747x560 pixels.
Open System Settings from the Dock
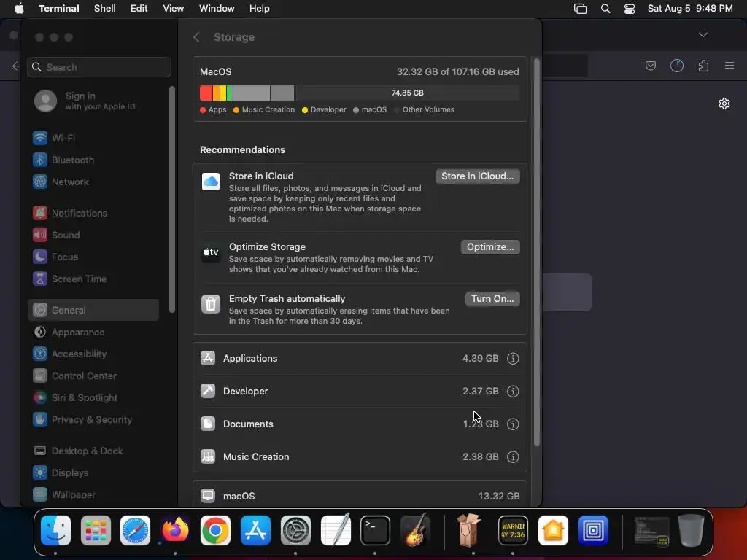click(295, 531)
